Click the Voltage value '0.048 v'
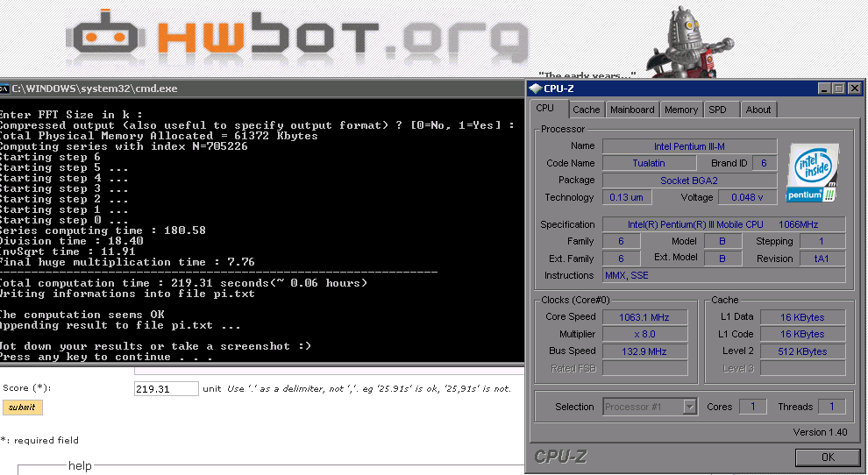Viewport: 868px width, 475px height. (x=747, y=198)
